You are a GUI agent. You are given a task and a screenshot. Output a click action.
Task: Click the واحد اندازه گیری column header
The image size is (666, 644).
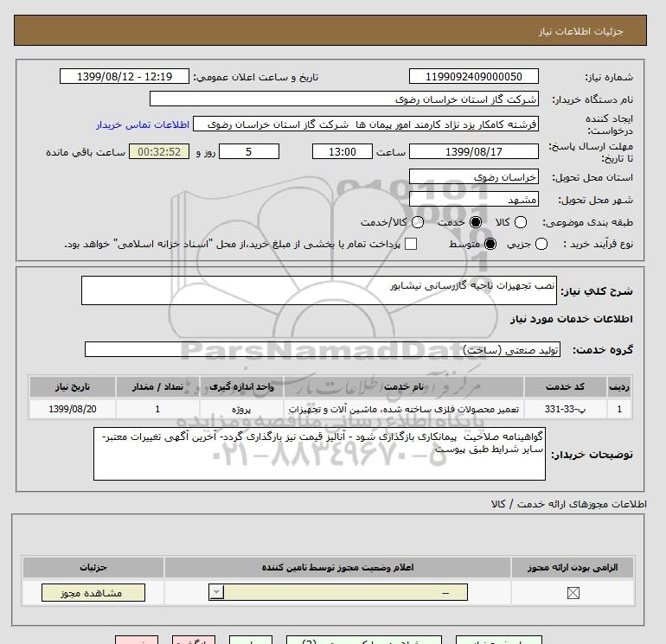point(241,386)
